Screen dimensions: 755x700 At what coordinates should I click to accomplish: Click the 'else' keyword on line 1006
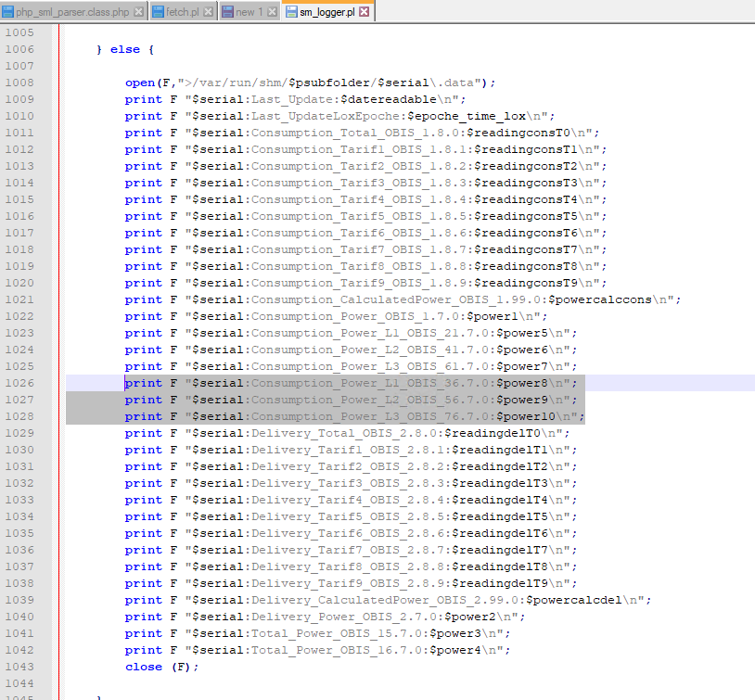click(125, 49)
